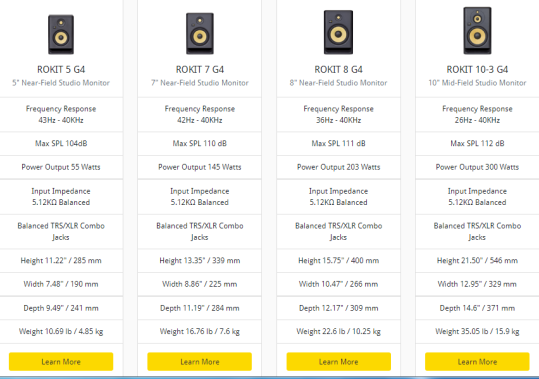
Task: Click '10" Mid-Field Studio Monitor' subtitle
Action: [477, 83]
